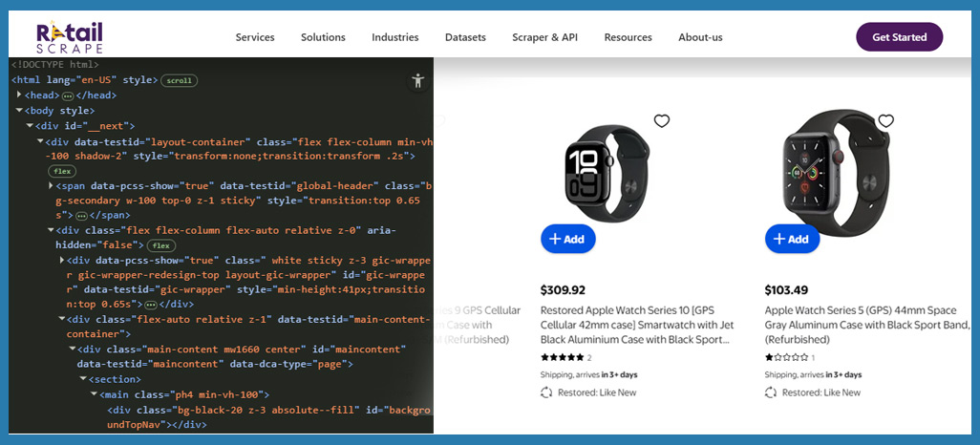Image resolution: width=980 pixels, height=445 pixels.
Task: Open the About-us menu
Action: [x=701, y=37]
